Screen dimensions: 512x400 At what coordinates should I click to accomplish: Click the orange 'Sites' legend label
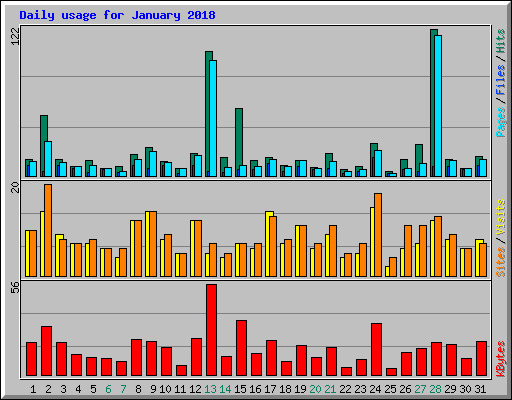tap(501, 262)
